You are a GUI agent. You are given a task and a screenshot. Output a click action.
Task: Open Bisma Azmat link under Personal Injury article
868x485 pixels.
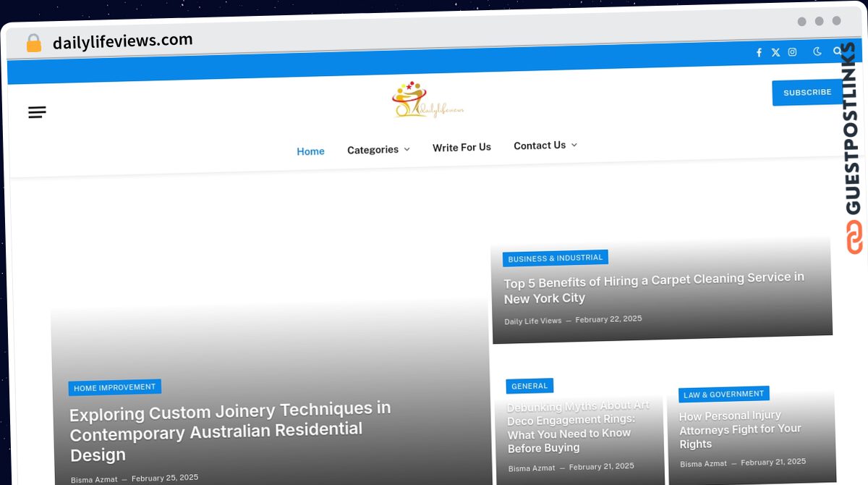point(704,464)
